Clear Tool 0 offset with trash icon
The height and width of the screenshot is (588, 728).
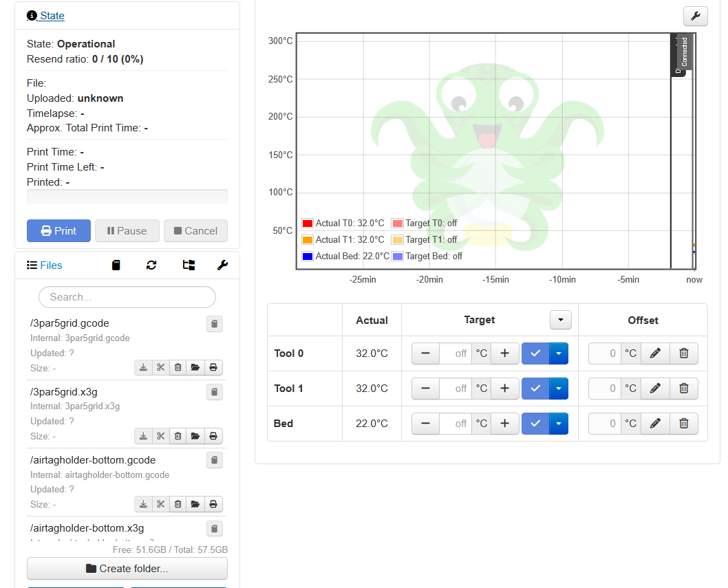point(684,353)
